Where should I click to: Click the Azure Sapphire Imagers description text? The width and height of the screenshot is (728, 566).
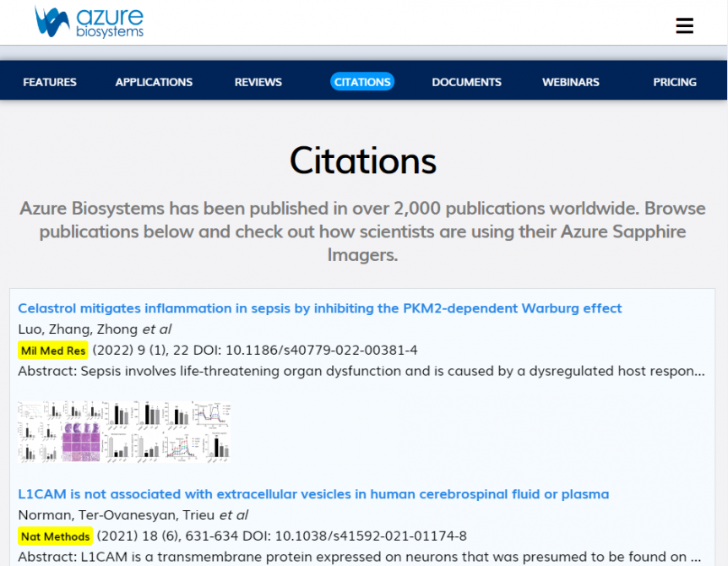pos(363,231)
